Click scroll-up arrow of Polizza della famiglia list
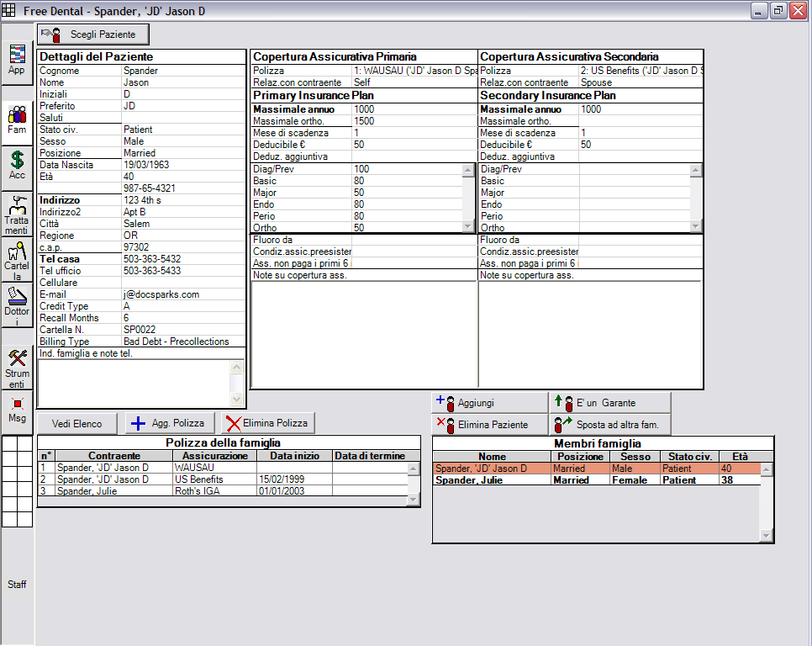812x646 pixels. pos(414,469)
